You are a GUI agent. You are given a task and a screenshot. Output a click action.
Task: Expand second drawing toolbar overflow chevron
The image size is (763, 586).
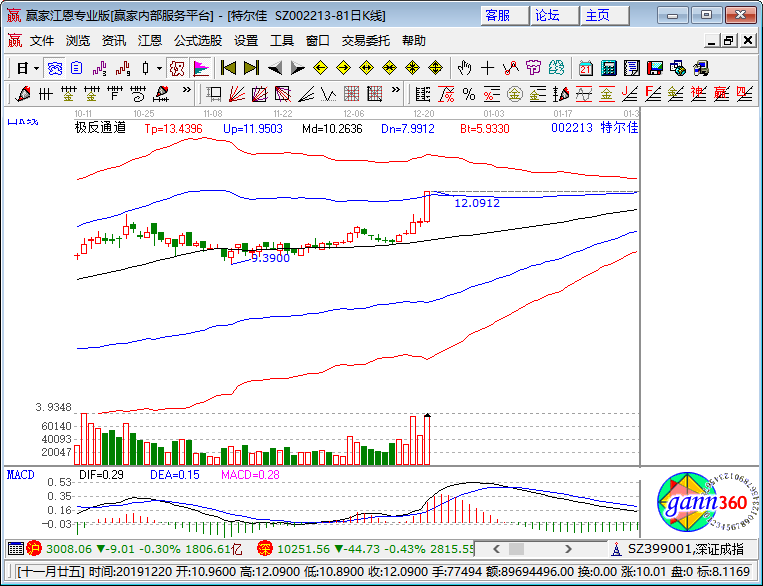pyautogui.click(x=396, y=90)
